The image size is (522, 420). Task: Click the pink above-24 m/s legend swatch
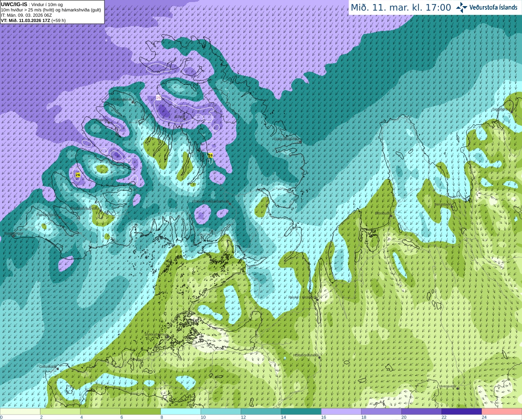coord(502,411)
